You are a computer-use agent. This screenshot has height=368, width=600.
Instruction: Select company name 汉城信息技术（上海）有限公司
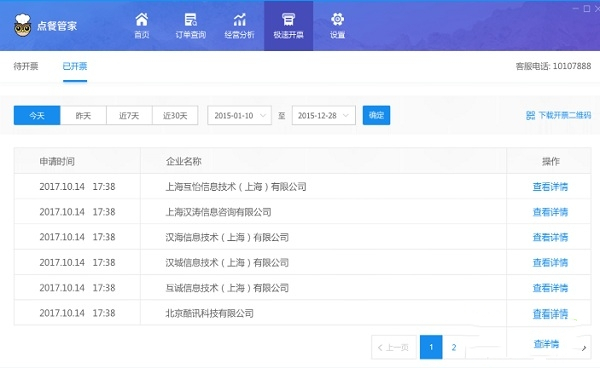227,262
